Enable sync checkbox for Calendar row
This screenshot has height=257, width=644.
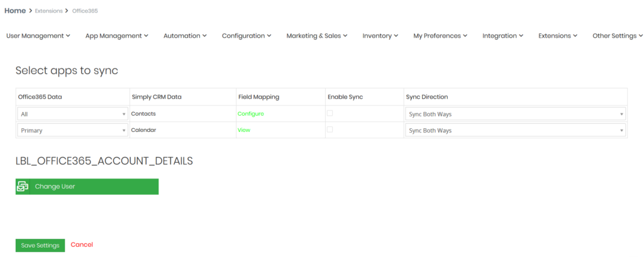pos(330,129)
